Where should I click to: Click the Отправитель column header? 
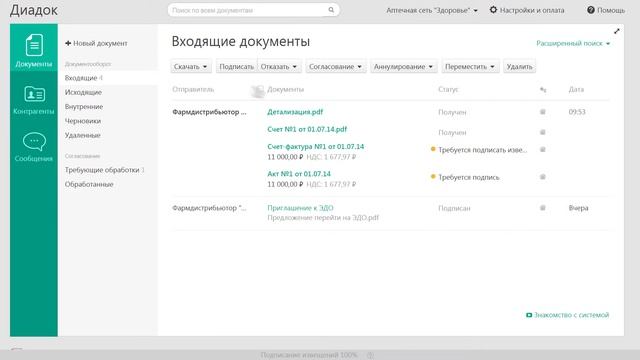click(193, 89)
